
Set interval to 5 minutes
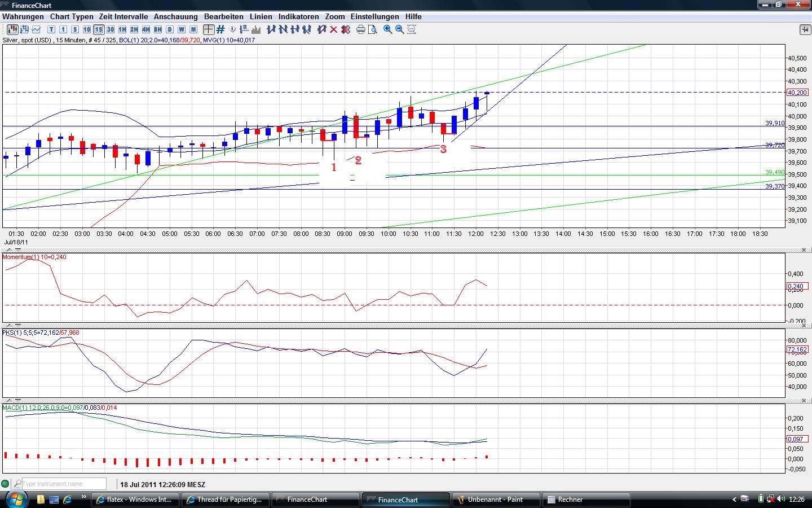(x=75, y=29)
